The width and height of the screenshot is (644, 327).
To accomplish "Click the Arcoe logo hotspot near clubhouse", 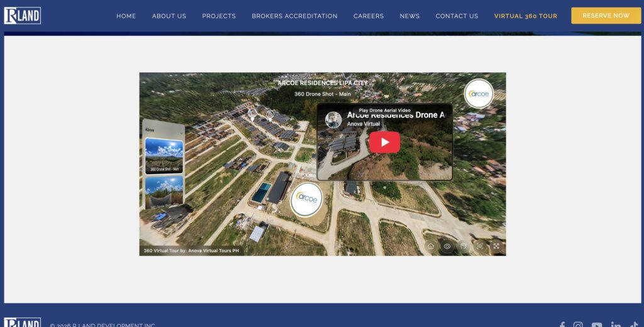I will [x=306, y=199].
